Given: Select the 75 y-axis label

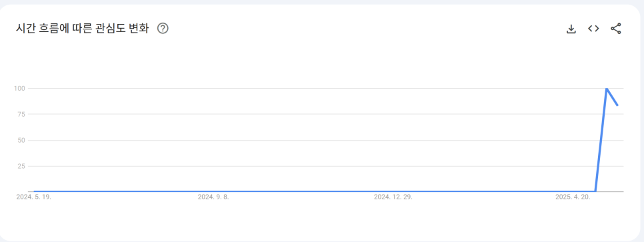Looking at the screenshot, I should [x=22, y=114].
